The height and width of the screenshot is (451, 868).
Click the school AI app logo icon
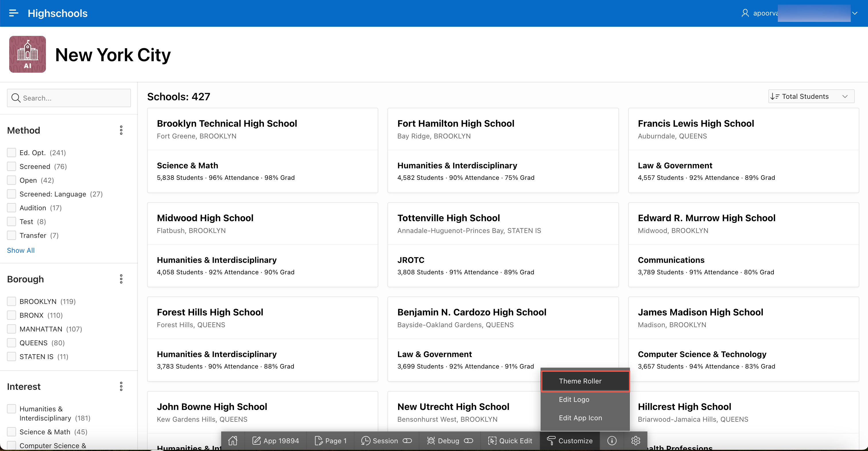[x=28, y=54]
